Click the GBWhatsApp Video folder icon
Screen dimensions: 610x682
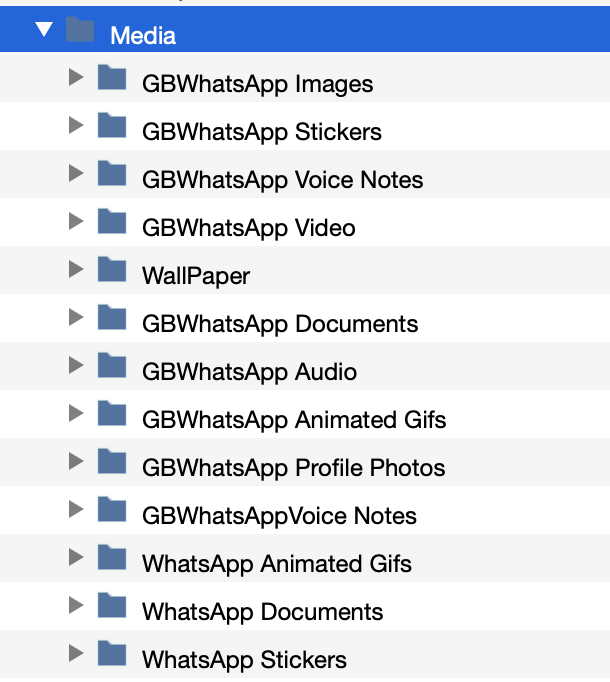[x=112, y=221]
